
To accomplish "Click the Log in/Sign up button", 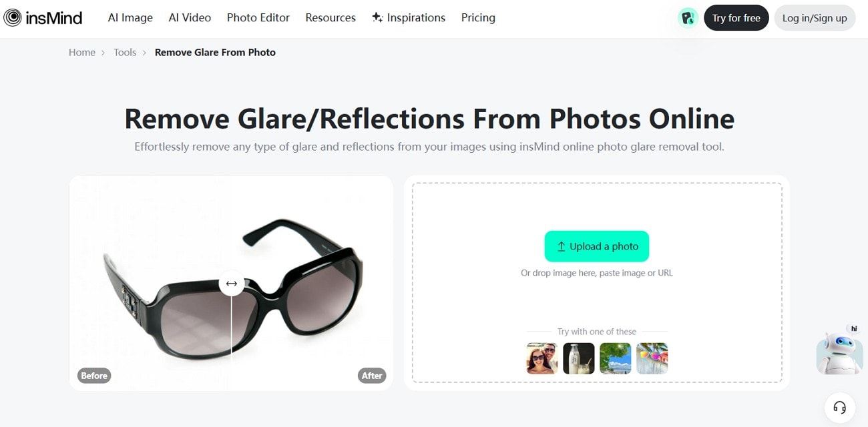I will [815, 18].
